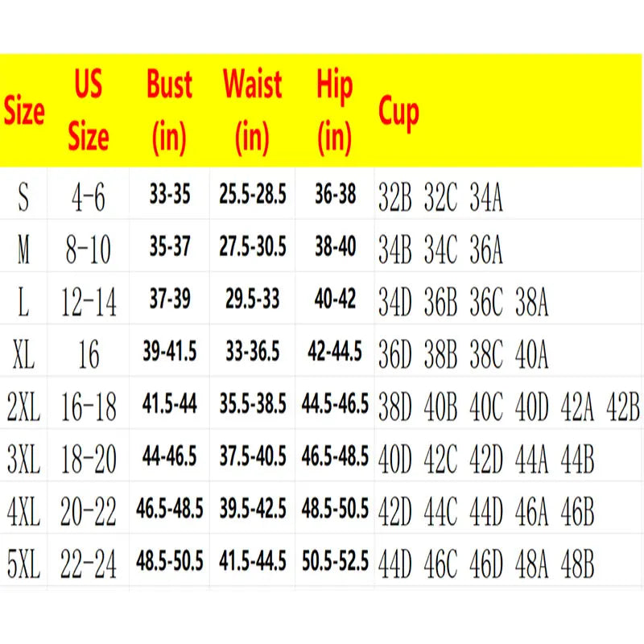
Task: Click the 'Hip (in)' column header
Action: (x=335, y=112)
